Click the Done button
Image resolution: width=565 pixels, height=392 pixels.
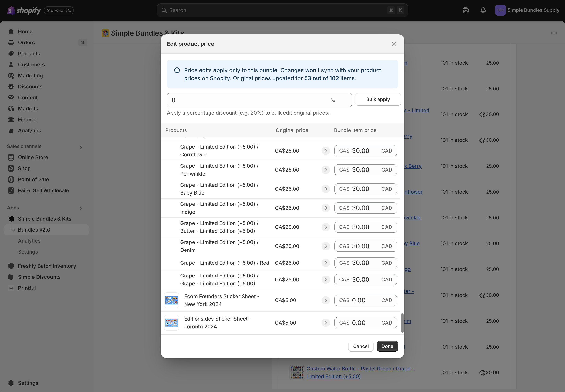tap(387, 346)
